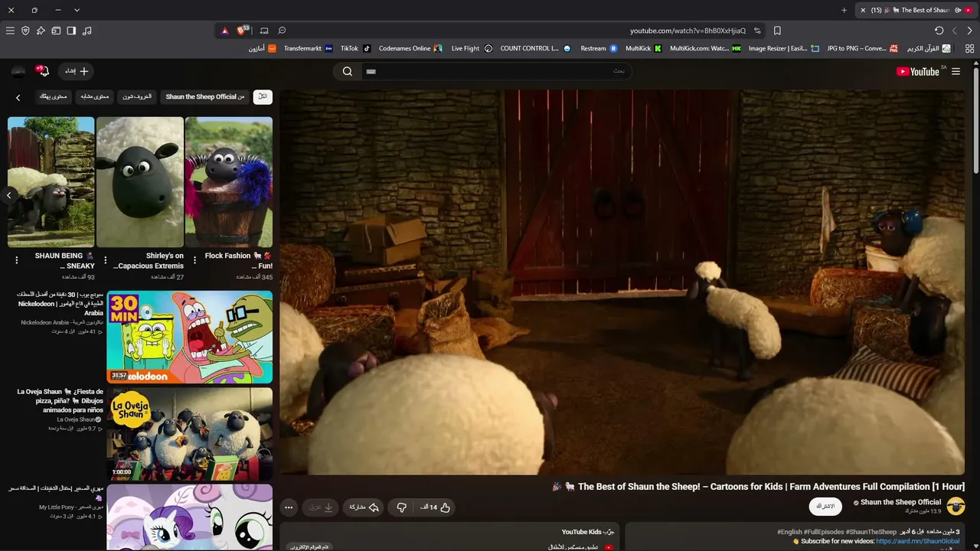Open the Brave VPN shield icon
This screenshot has height=551, width=980.
click(x=25, y=31)
